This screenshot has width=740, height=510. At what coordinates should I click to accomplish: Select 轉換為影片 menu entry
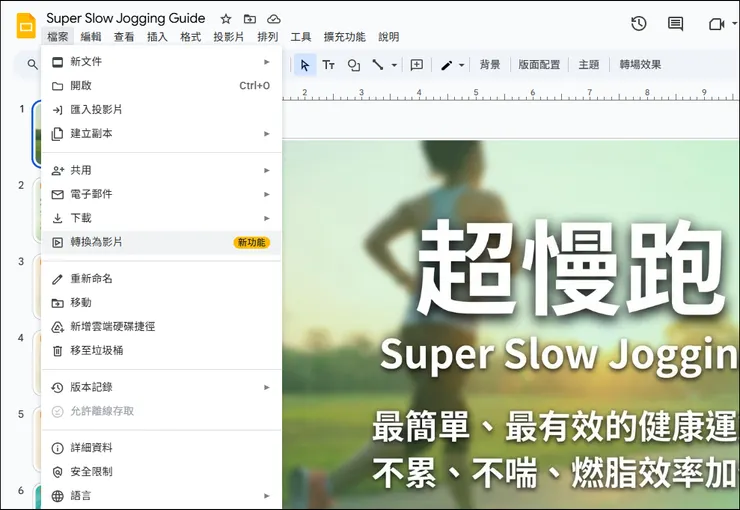click(x=161, y=242)
